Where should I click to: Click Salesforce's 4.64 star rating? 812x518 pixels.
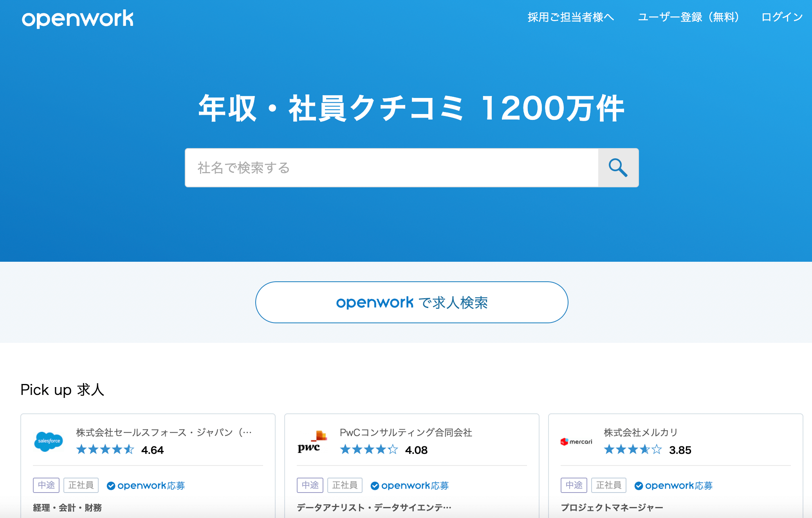click(x=105, y=449)
